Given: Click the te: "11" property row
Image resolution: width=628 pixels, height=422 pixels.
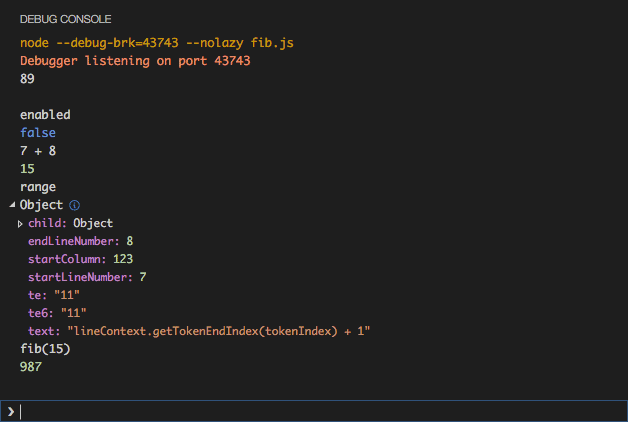Looking at the screenshot, I should (x=53, y=295).
